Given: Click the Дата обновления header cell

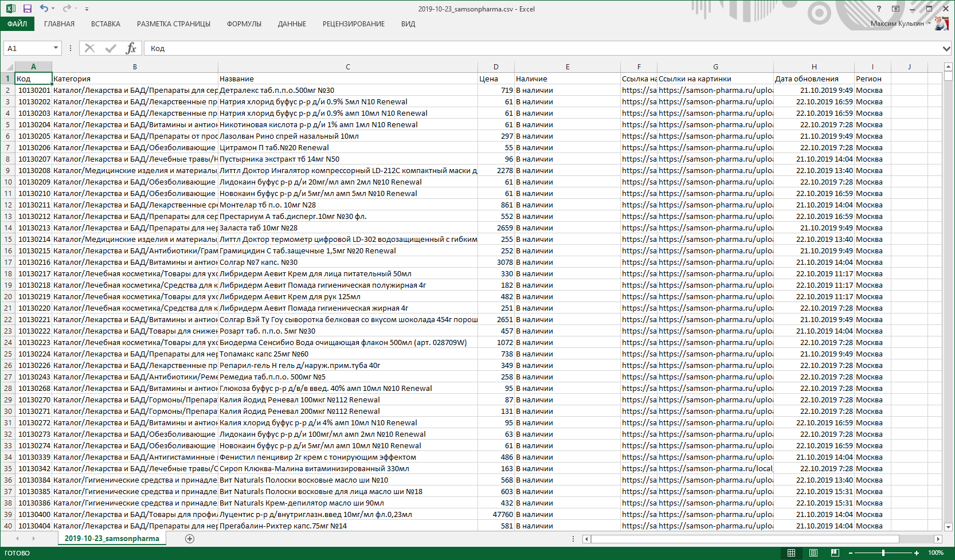Looking at the screenshot, I should [x=814, y=79].
